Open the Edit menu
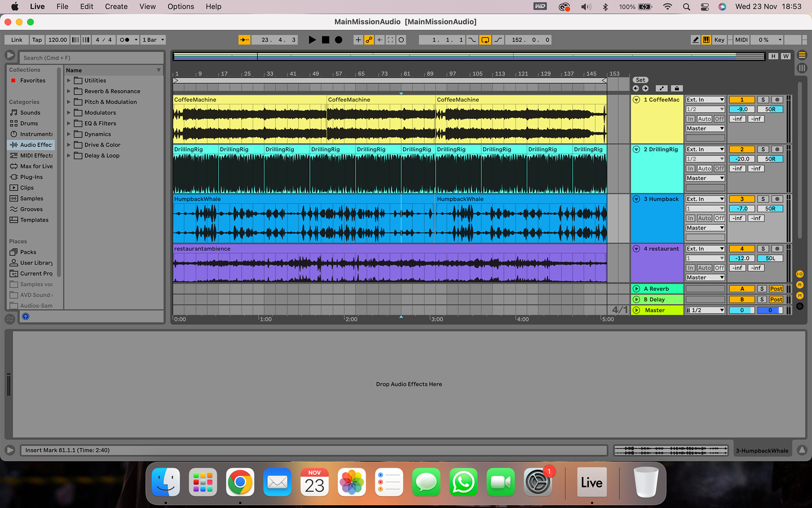This screenshot has height=508, width=812. pos(87,6)
